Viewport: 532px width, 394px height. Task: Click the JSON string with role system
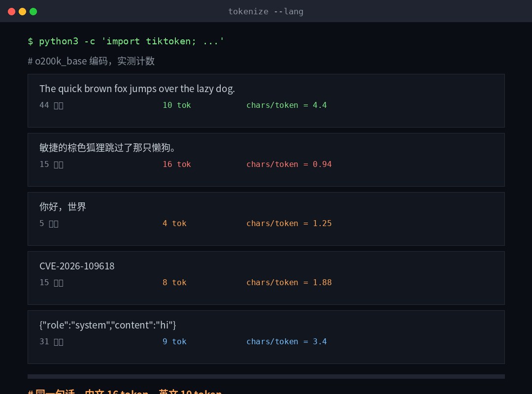click(x=108, y=325)
